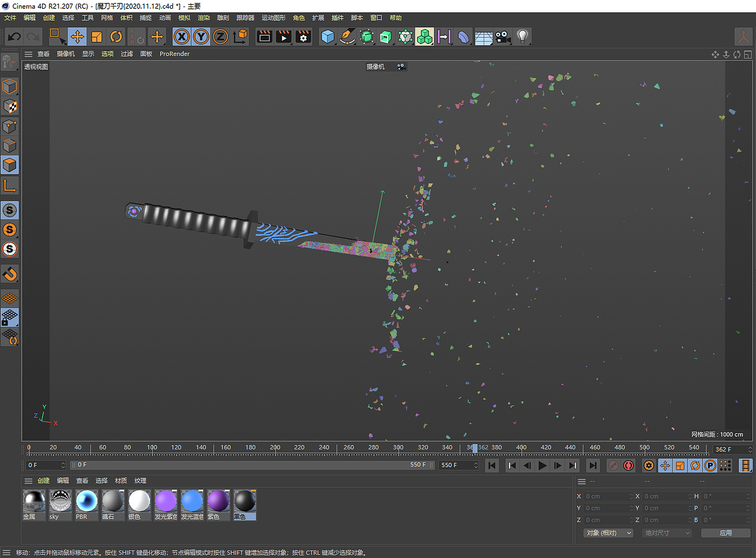
Task: Click the make editable icon in left sidebar
Action: click(10, 62)
